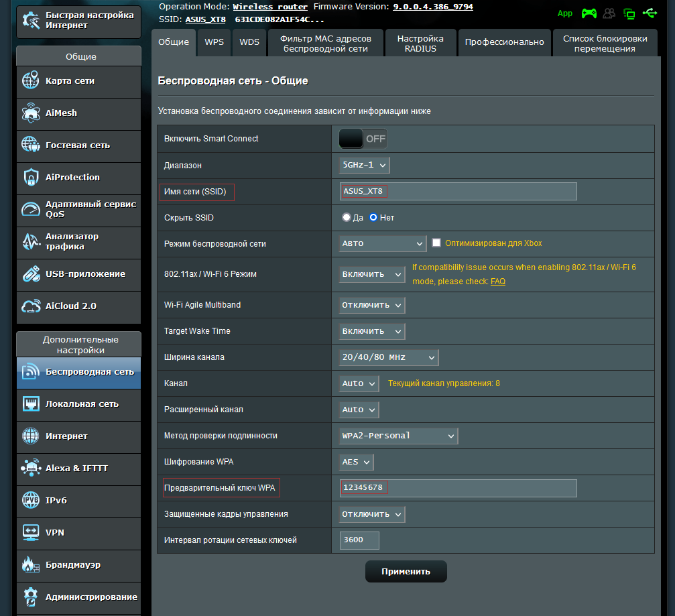Viewport: 675px width, 616px height.
Task: Open the channel width 20/40/80 MHz dropdown
Action: pos(389,357)
